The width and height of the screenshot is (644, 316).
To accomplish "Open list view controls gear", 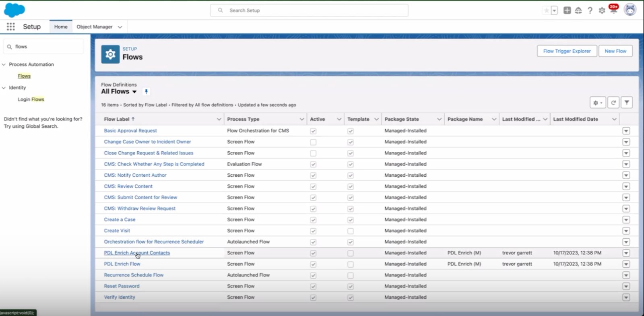I will point(598,103).
